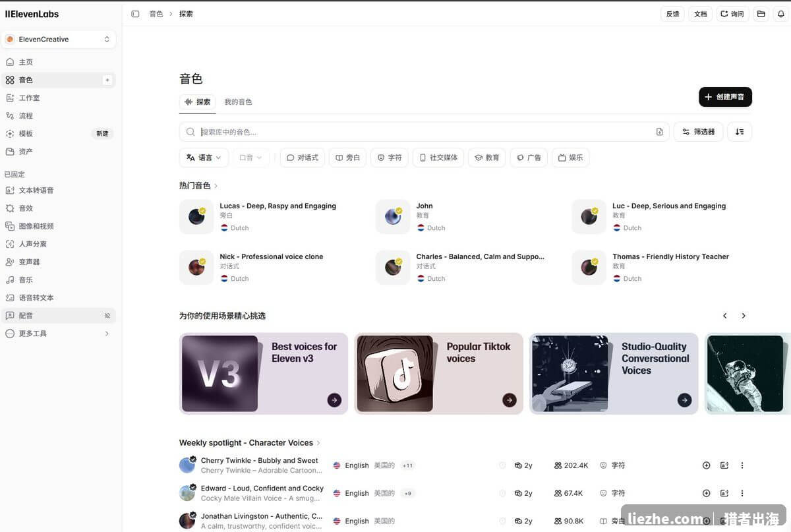Open 变声器 voice changer
This screenshot has height=532, width=791.
58,261
